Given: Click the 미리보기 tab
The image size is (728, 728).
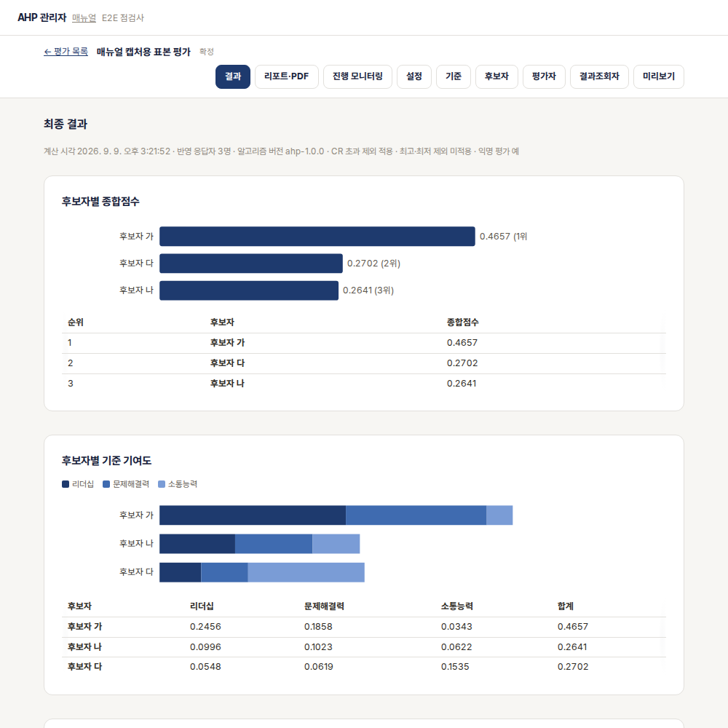Looking at the screenshot, I should coord(659,76).
